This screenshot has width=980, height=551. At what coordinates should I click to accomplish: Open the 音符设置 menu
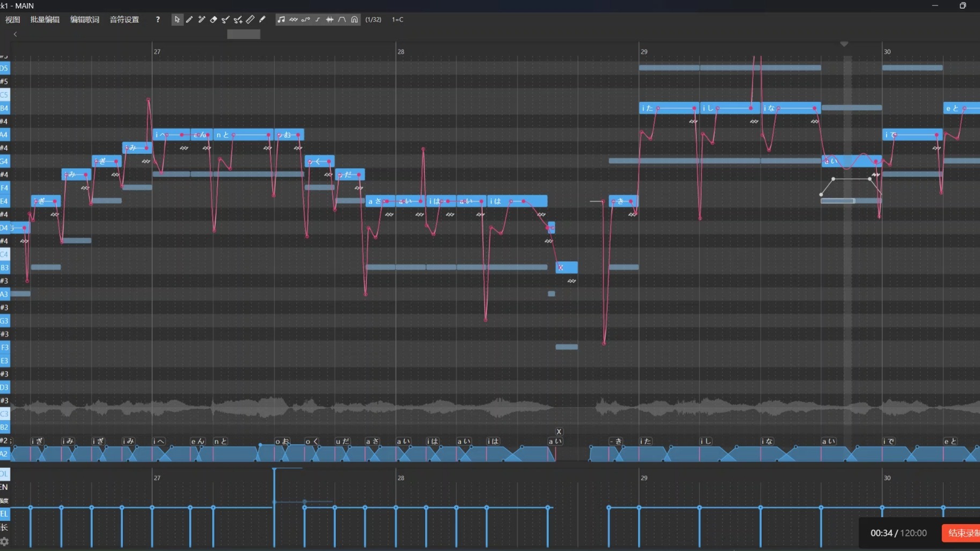(124, 19)
